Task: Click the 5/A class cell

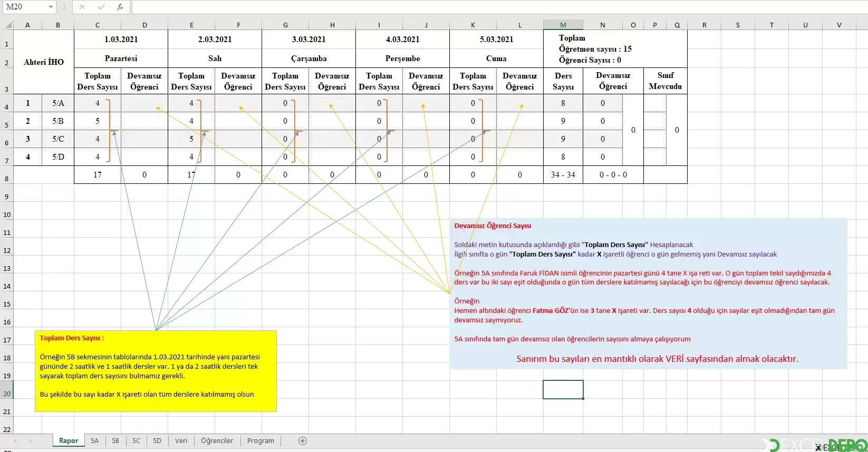Action: click(x=58, y=103)
